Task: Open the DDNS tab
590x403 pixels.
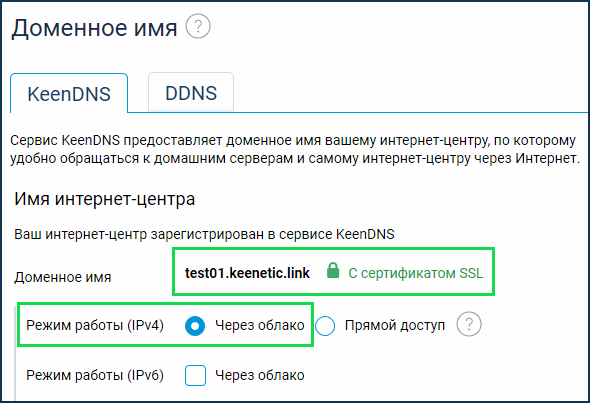Action: point(191,93)
